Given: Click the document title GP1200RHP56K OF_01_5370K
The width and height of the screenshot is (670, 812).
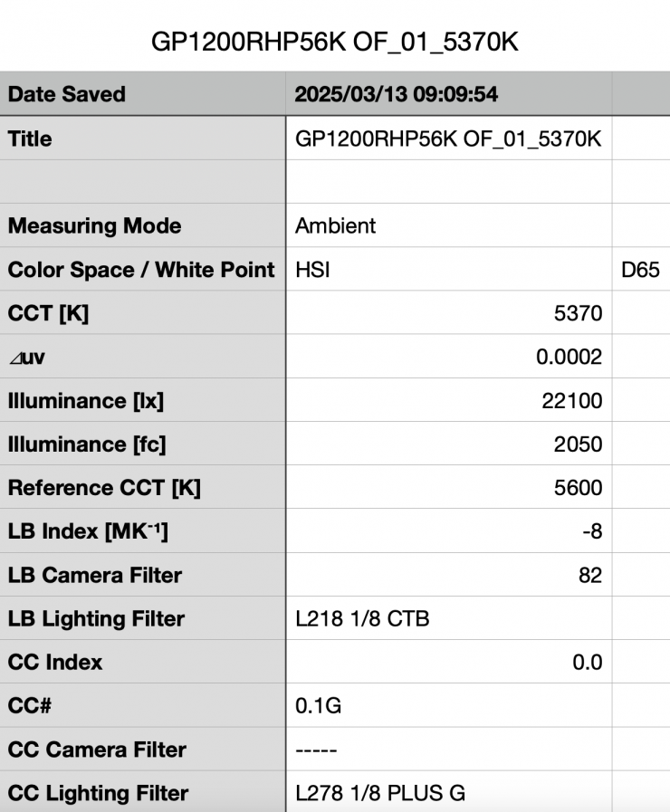Looking at the screenshot, I should 334,43.
